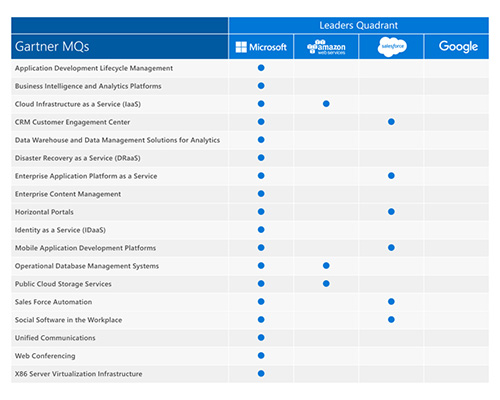
Task: Click Amazon dot for Operational Database Management Systems
Action: (x=326, y=266)
